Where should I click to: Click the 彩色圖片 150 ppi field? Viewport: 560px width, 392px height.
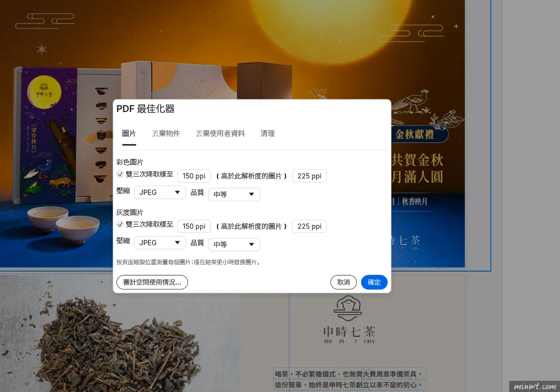coord(194,176)
